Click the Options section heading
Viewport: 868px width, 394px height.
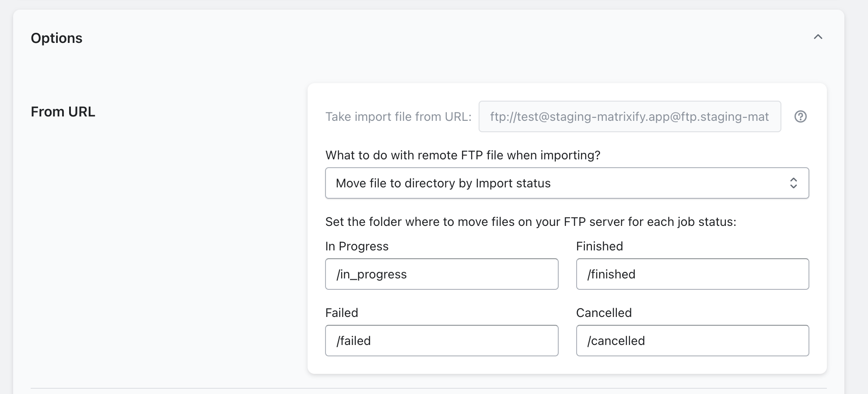[x=56, y=38]
